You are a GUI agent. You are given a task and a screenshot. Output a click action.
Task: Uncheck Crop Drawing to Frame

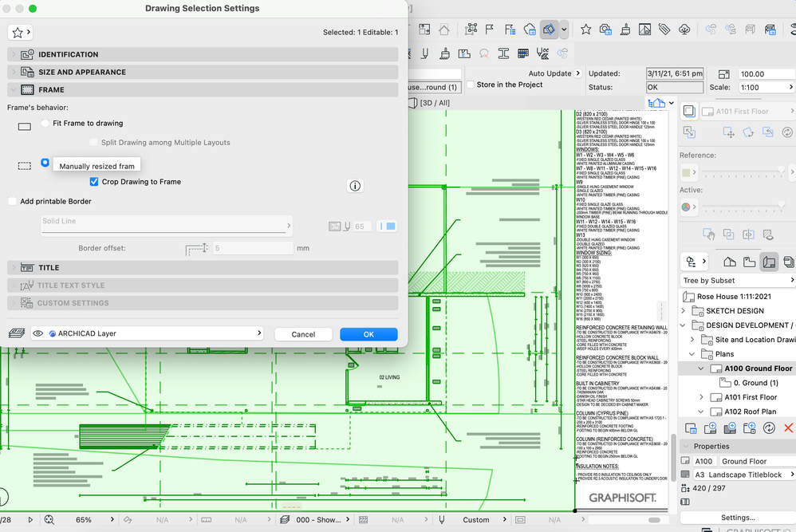pos(94,182)
